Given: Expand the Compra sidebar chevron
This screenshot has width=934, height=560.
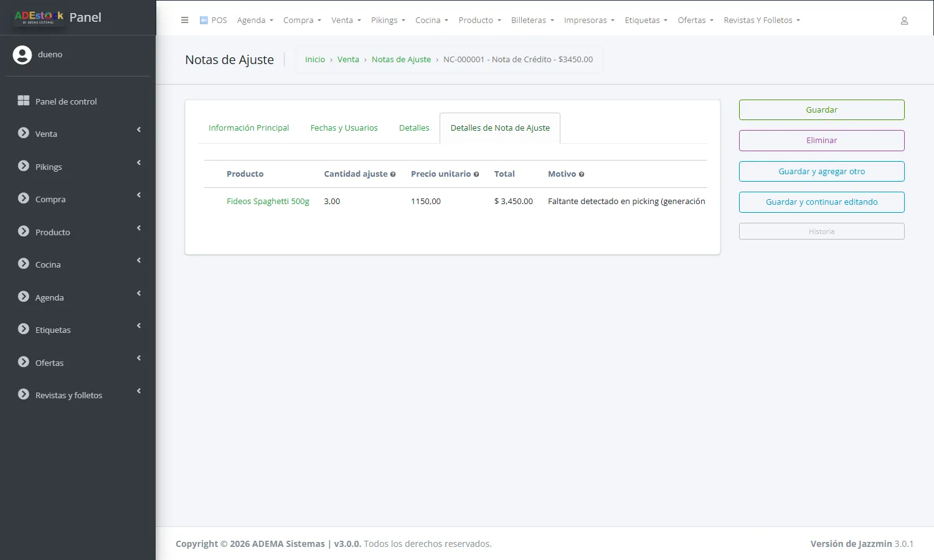Looking at the screenshot, I should [x=139, y=195].
